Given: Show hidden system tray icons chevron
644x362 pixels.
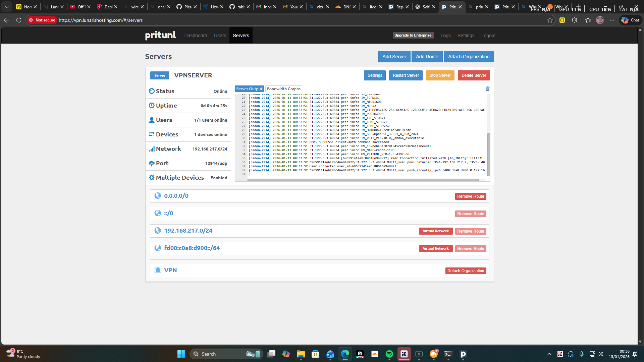Looking at the screenshot, I should pos(549,354).
